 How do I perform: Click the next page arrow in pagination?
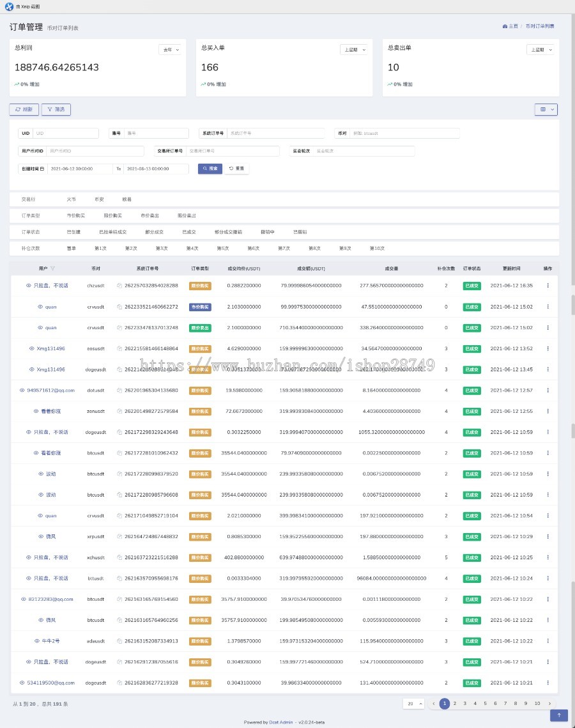point(549,704)
